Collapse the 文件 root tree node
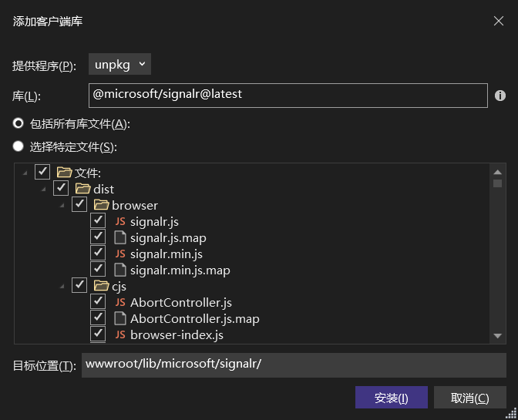 pos(25,173)
